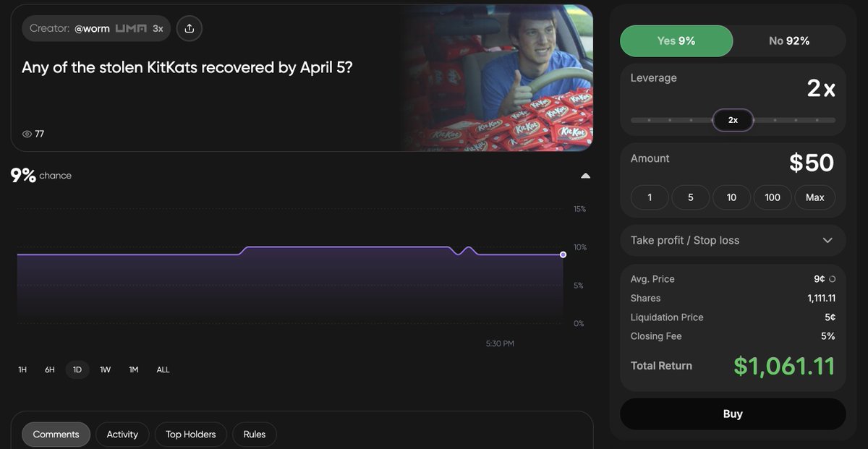Click the leverage slider track
Viewport: 868px width, 449px height.
(x=733, y=120)
